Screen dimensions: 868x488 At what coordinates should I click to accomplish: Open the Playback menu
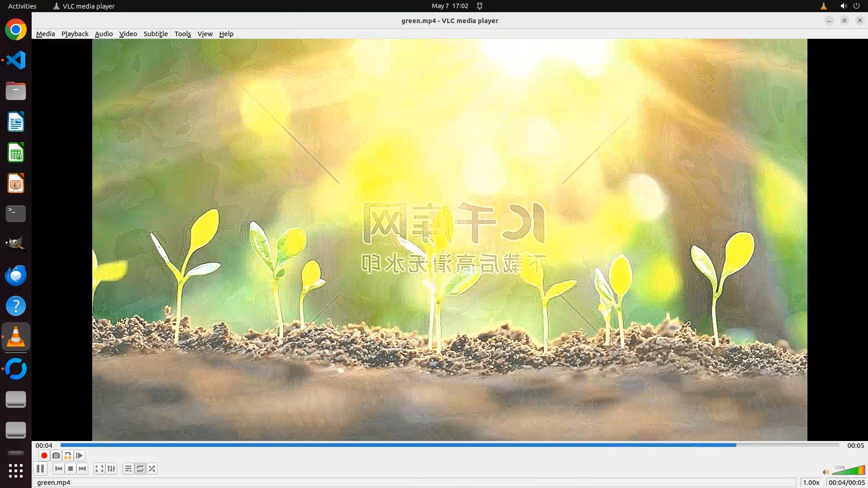75,34
